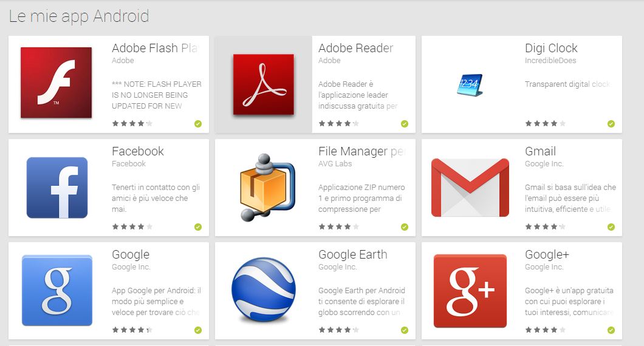
Task: Click the Facebook app title text
Action: click(x=137, y=151)
